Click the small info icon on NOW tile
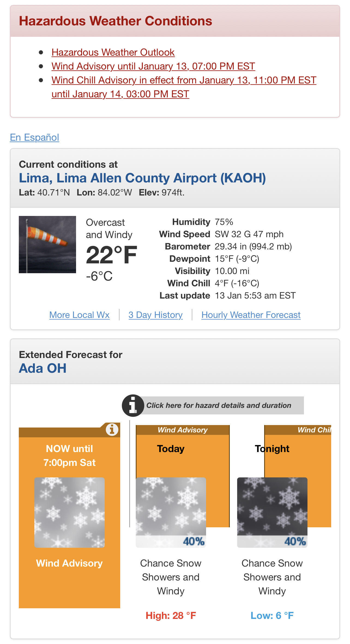The width and height of the screenshot is (350, 644). point(112,430)
